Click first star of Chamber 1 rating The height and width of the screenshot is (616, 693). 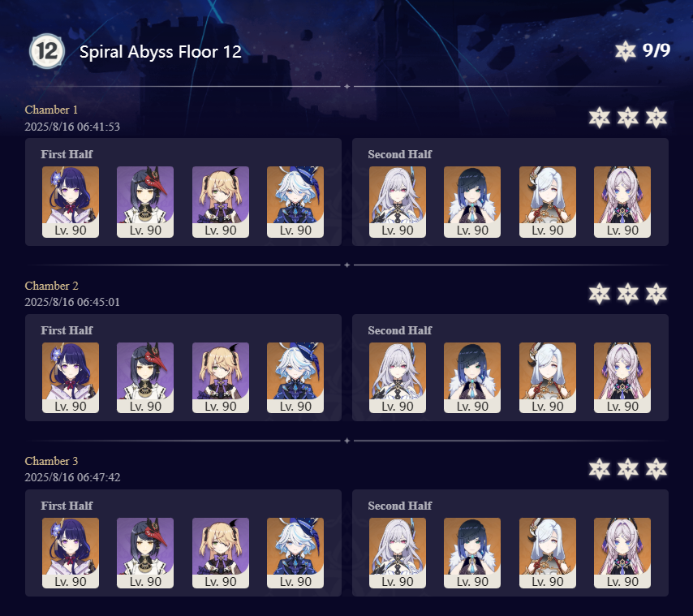600,118
